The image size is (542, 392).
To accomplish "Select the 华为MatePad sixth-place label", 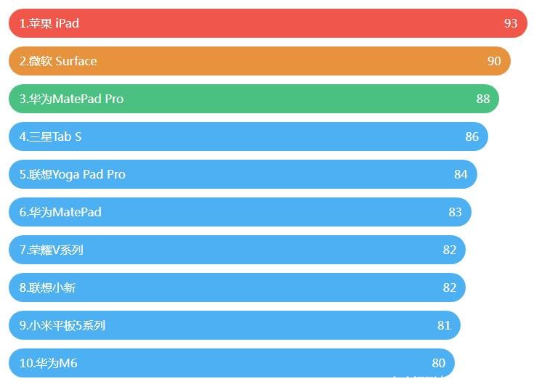I will coord(60,212).
